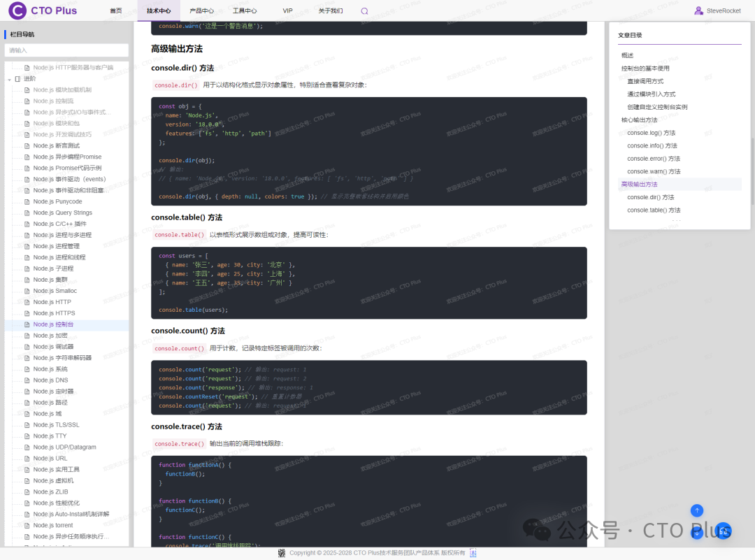This screenshot has height=560, width=755.
Task: Open Node.js 性能优化 article
Action: point(57,503)
